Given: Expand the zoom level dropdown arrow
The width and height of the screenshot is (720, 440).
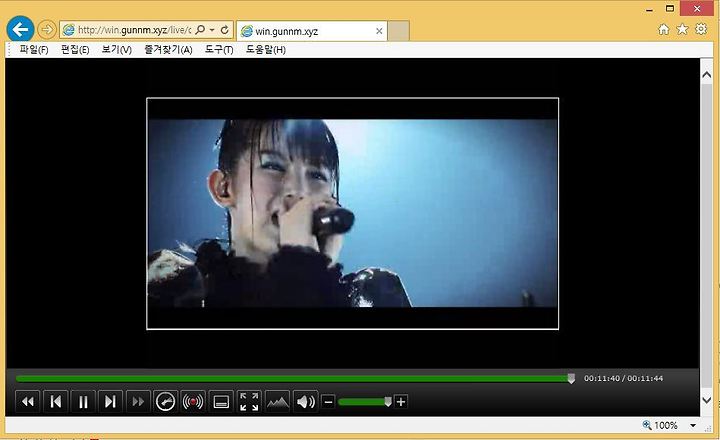Looking at the screenshot, I should click(x=693, y=425).
